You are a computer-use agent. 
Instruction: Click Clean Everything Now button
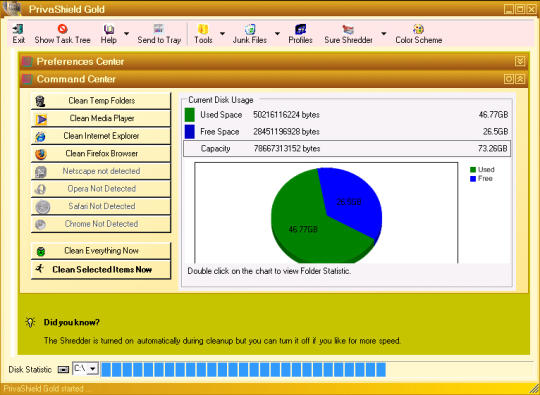(101, 251)
